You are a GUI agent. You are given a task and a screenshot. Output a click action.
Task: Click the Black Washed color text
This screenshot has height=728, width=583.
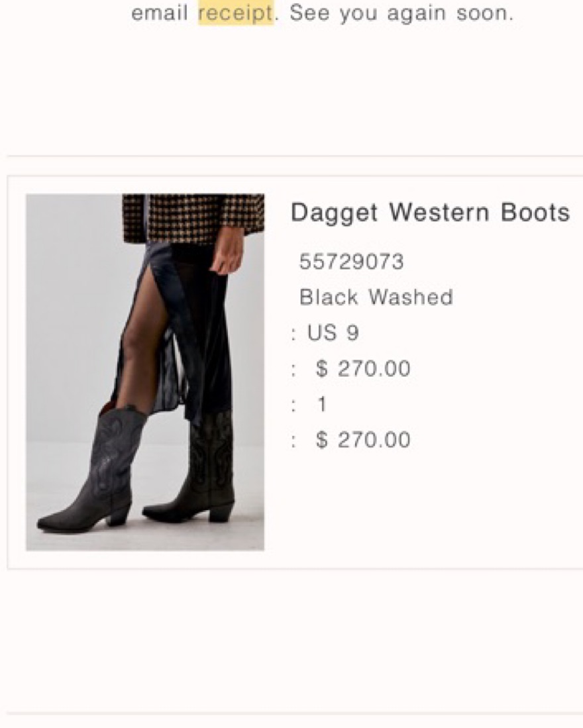[x=376, y=297]
